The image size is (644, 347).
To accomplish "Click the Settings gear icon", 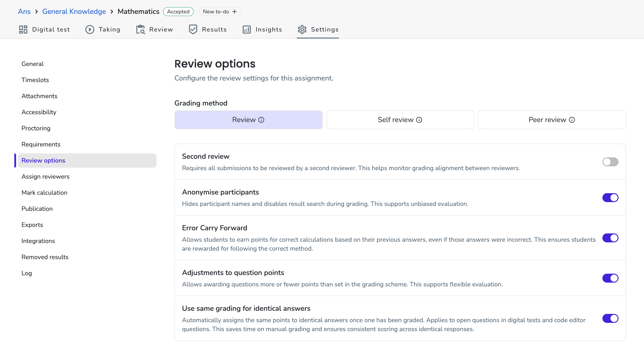I will (302, 30).
